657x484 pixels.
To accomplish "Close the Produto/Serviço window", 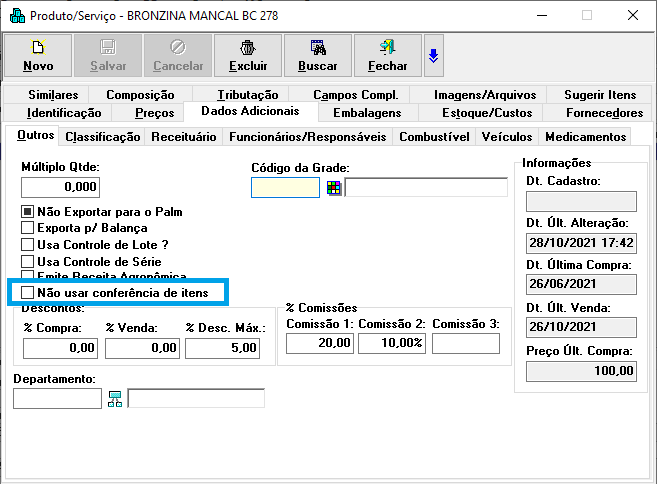I will (632, 16).
